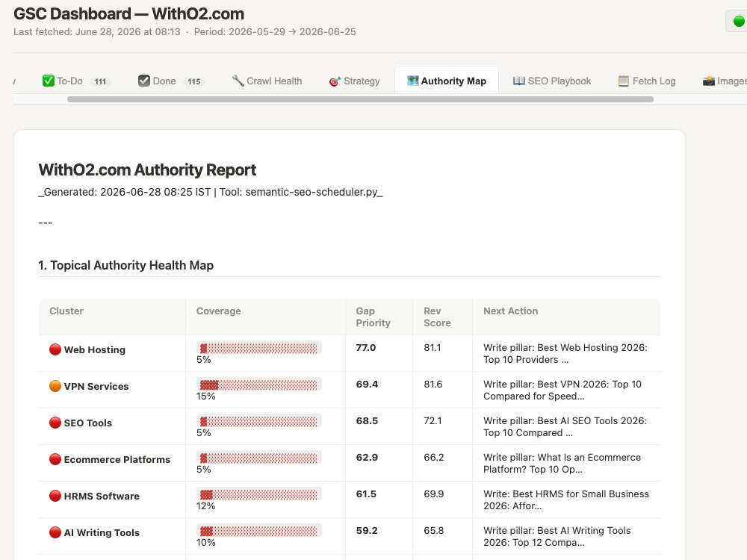Image resolution: width=747 pixels, height=560 pixels.
Task: Click the Best VPN 2026 action text
Action: (x=562, y=391)
